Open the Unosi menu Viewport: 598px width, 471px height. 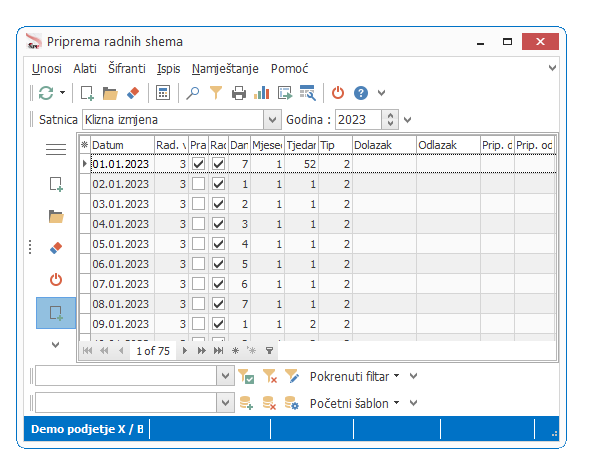(47, 69)
